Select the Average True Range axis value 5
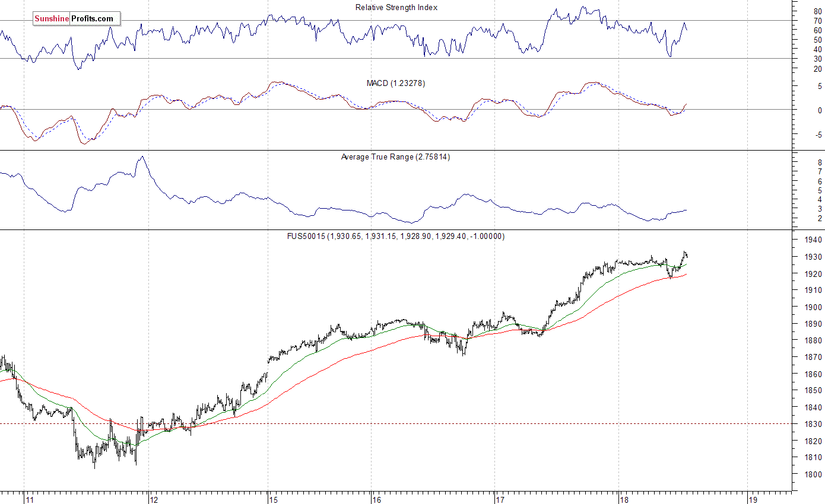This screenshot has height=504, width=825. [x=820, y=191]
